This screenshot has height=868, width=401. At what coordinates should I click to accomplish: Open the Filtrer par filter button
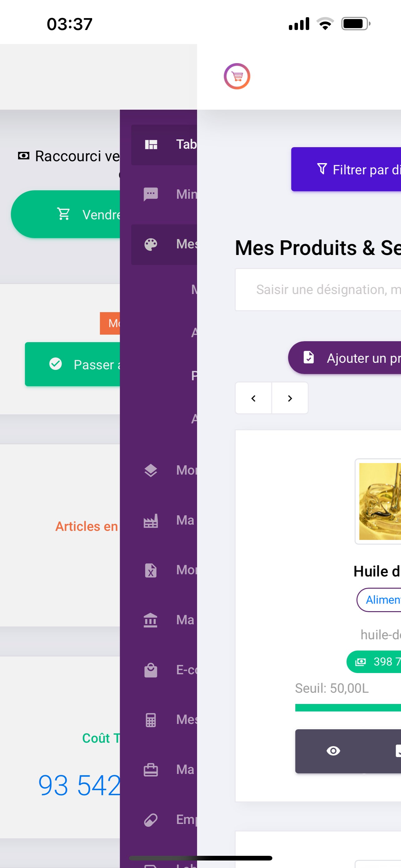[x=346, y=169]
